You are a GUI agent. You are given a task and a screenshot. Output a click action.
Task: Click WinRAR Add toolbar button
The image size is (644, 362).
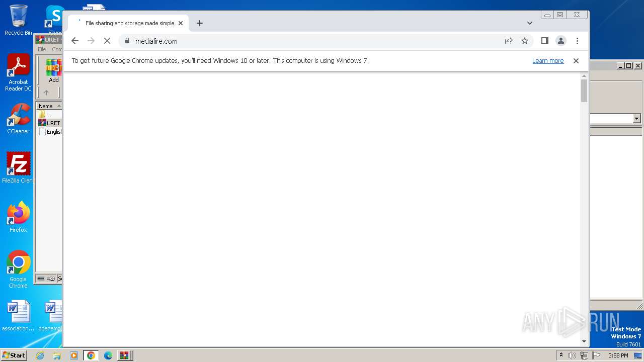53,71
